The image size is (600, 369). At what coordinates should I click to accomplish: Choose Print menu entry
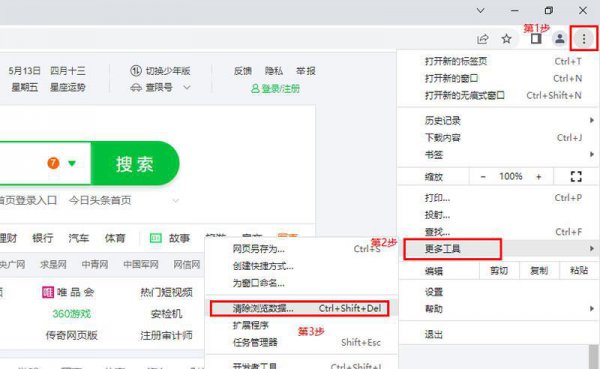tap(498, 198)
